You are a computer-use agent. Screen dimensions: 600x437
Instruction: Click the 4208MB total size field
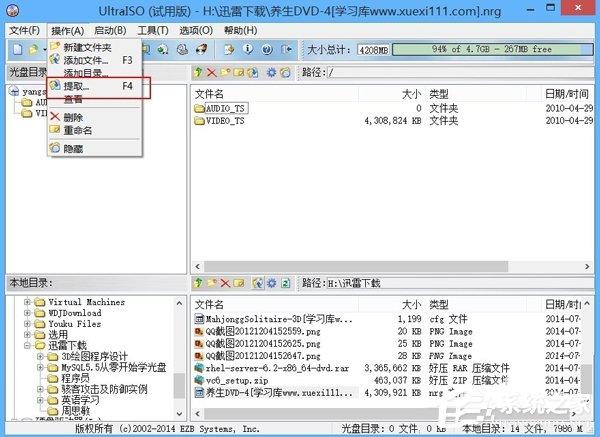tap(374, 49)
